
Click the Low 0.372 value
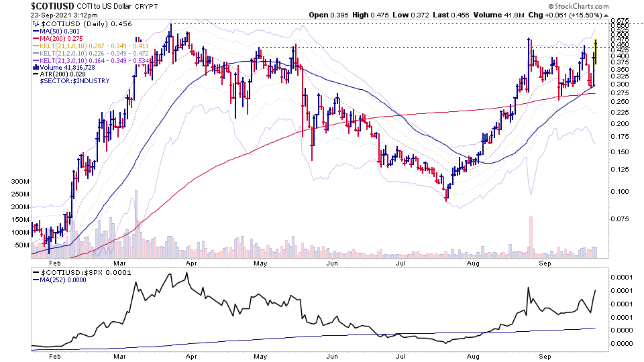pos(411,15)
